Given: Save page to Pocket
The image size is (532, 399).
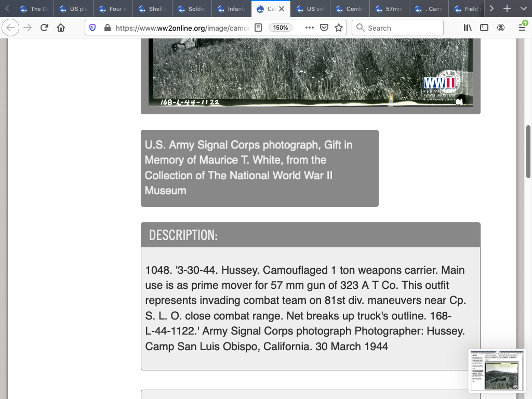Looking at the screenshot, I should 324,28.
